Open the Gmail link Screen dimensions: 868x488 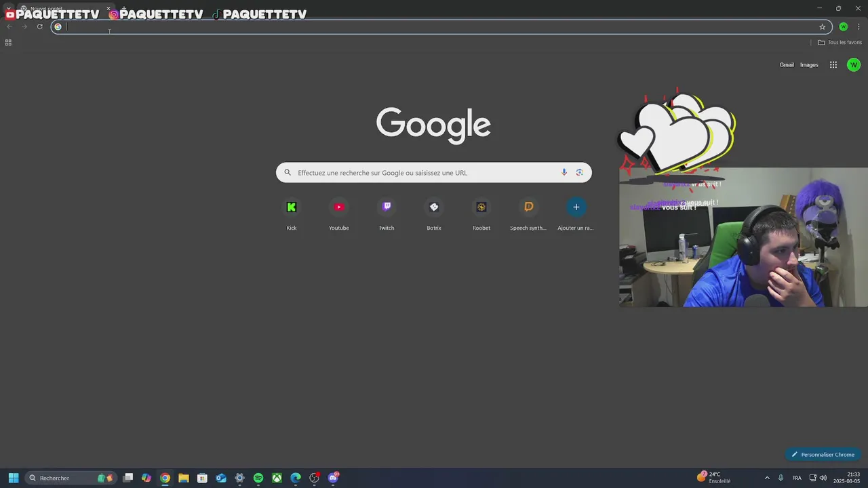pyautogui.click(x=787, y=65)
